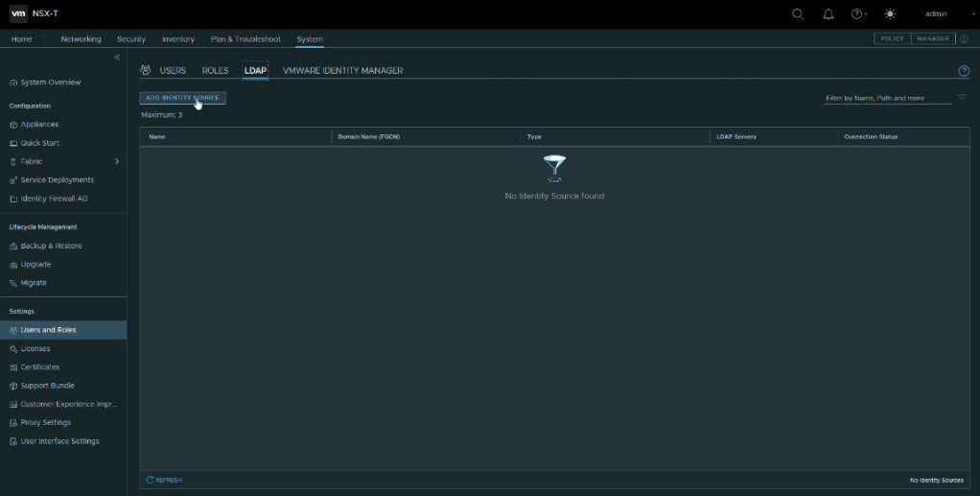Click the filter lines icon beside search field
Viewport: 980px width, 496px height.
pyautogui.click(x=962, y=97)
